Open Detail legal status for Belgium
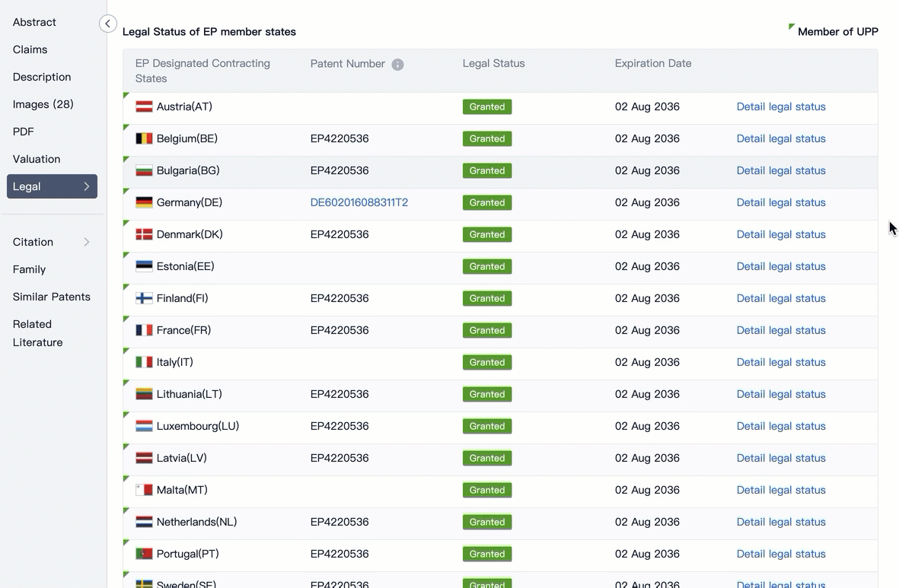This screenshot has width=899, height=588. pos(781,138)
